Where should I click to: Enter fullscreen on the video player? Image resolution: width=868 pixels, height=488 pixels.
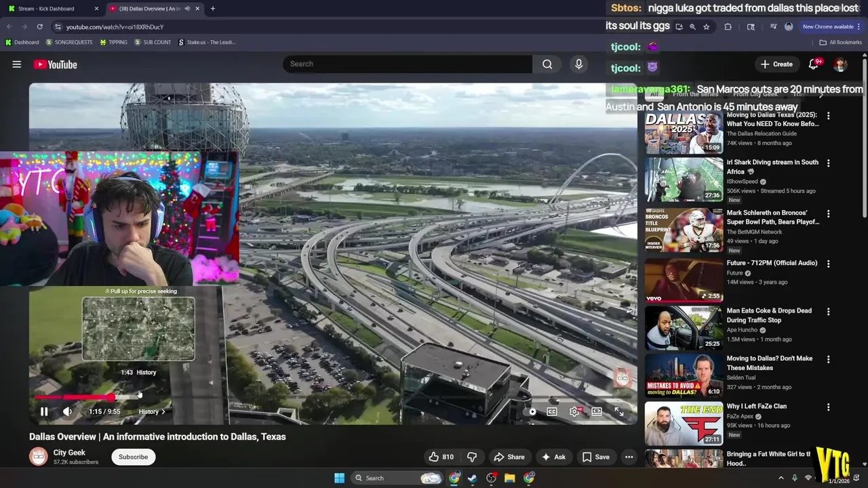[619, 411]
